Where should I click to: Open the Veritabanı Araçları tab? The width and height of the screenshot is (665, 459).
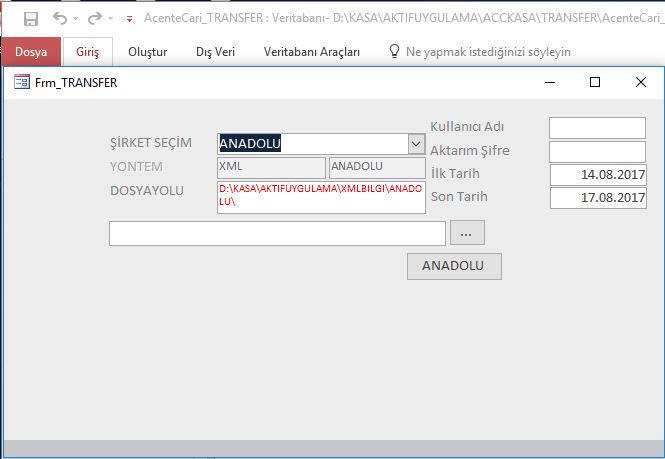pyautogui.click(x=312, y=51)
